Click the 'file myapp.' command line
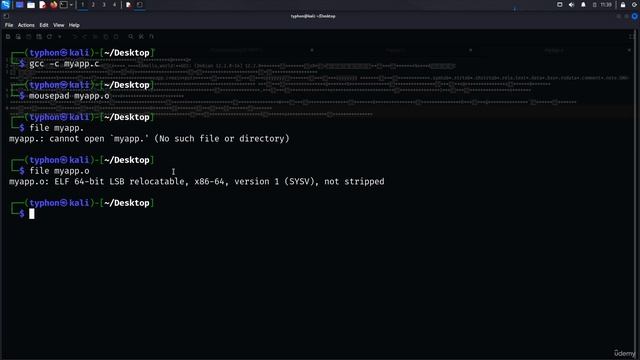Screen dimensions: 640x360 tap(56, 128)
